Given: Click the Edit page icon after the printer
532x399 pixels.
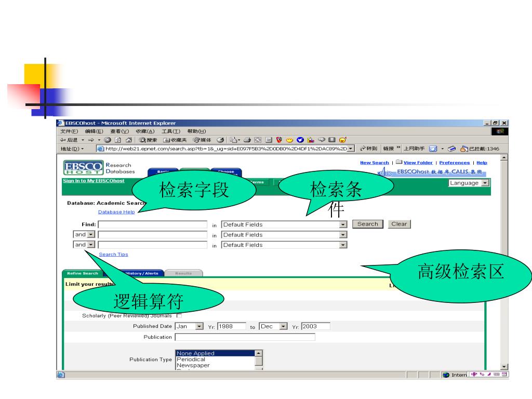Looking at the screenshot, I should pos(258,140).
